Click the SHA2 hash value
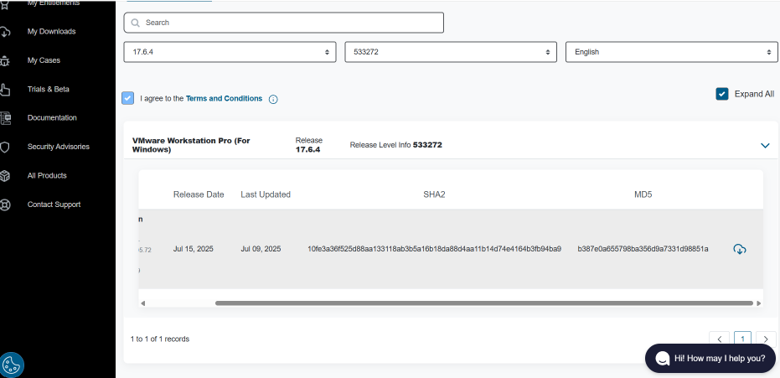780x378 pixels. point(434,249)
